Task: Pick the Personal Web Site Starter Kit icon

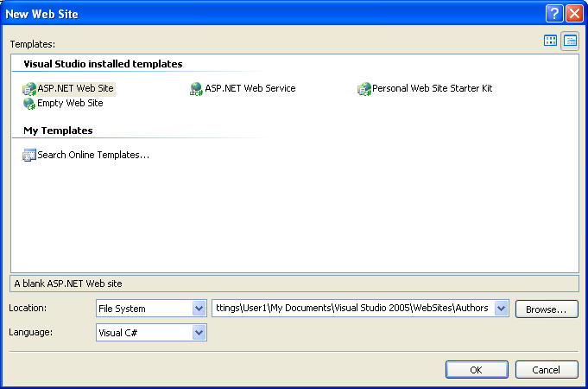Action: pos(364,88)
